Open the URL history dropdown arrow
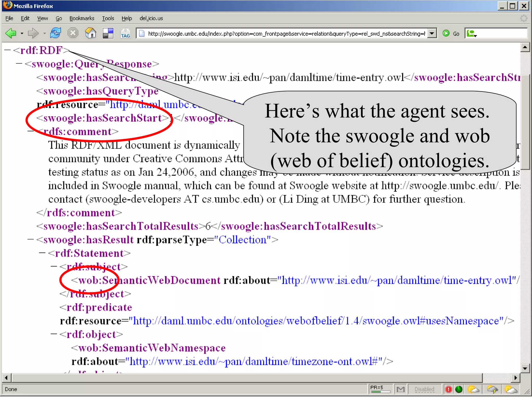The height and width of the screenshot is (399, 532). click(x=431, y=34)
